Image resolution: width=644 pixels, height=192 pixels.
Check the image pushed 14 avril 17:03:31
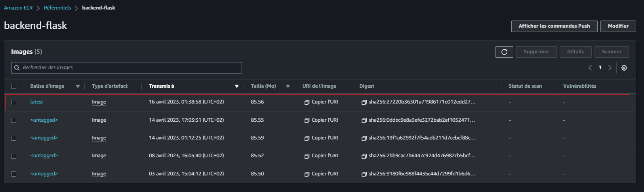tap(14, 120)
